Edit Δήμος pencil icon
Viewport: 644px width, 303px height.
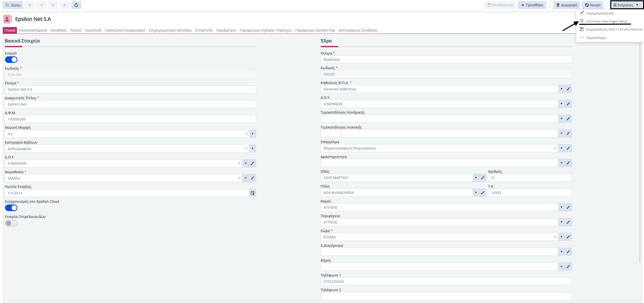click(x=568, y=267)
